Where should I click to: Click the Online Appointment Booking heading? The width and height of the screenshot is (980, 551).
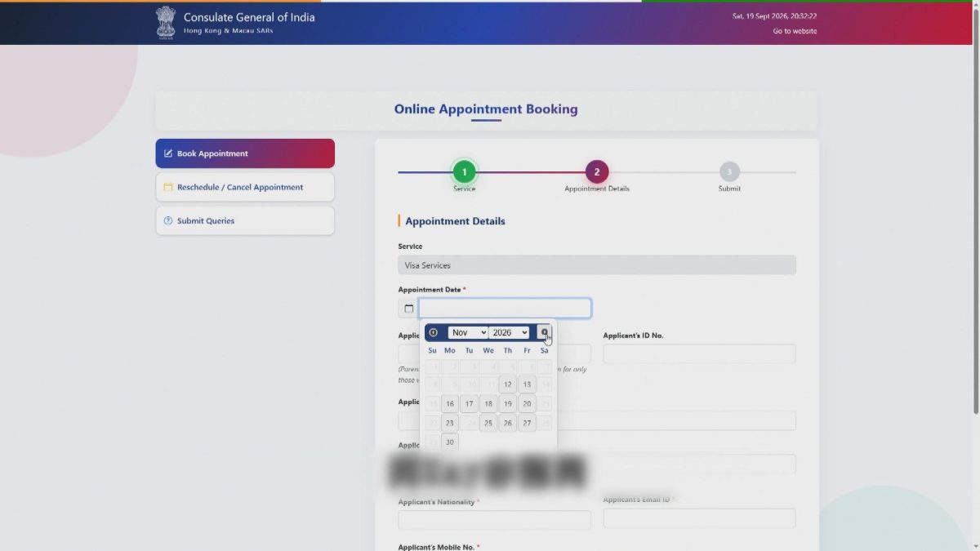486,109
